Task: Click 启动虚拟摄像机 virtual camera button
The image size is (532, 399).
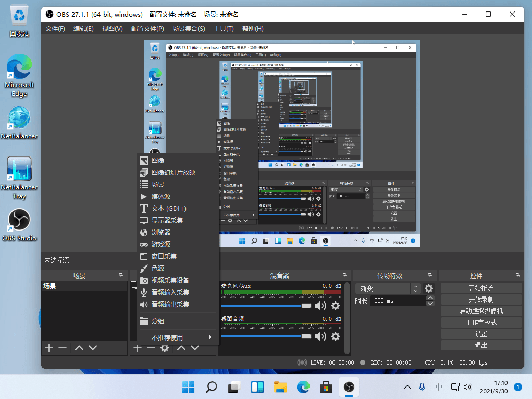Action: click(x=481, y=311)
